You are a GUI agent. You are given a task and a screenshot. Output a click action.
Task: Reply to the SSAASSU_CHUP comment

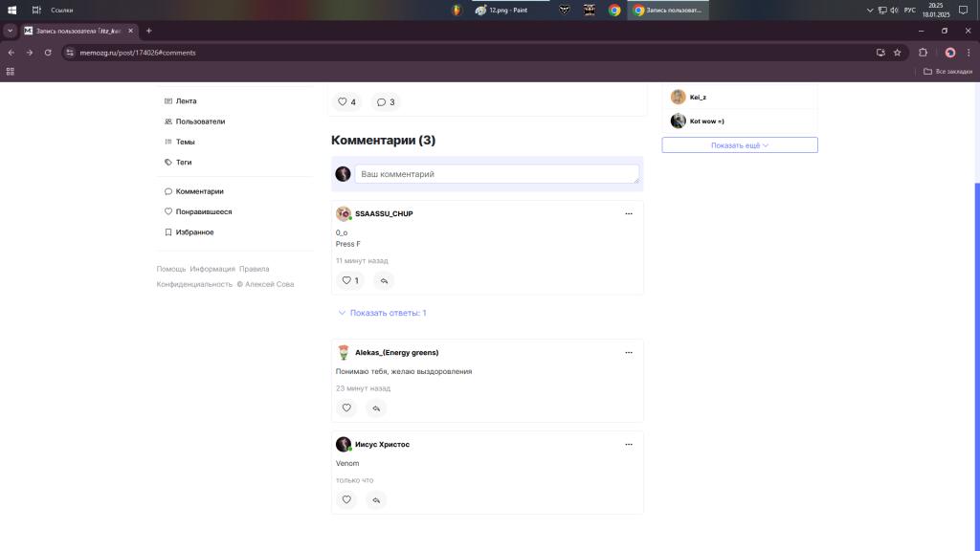[x=384, y=280]
